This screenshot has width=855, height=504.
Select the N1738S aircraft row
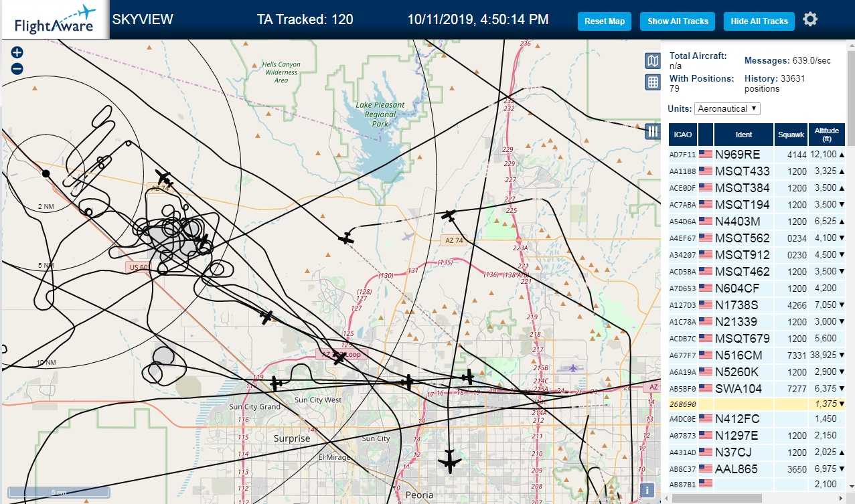click(757, 305)
